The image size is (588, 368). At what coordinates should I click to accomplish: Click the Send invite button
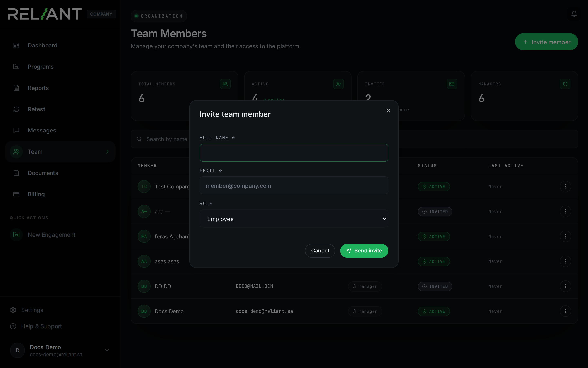point(364,251)
